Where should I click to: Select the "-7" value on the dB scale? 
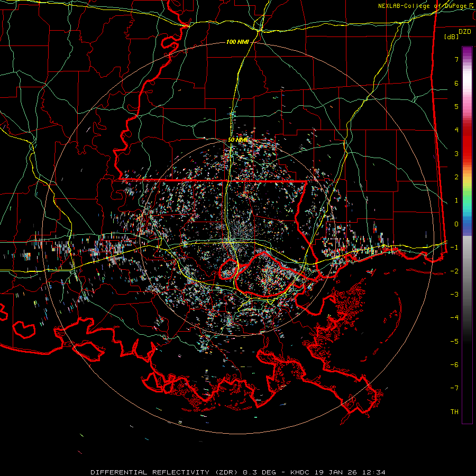pyautogui.click(x=454, y=388)
